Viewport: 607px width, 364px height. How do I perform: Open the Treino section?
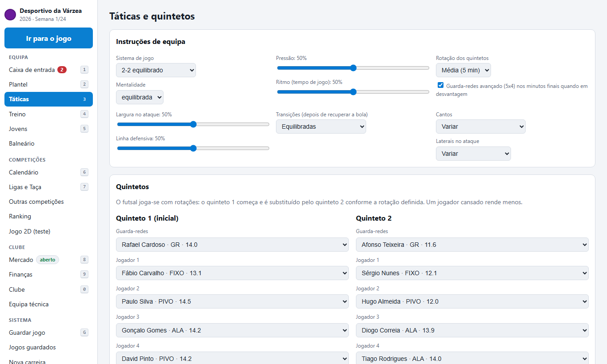(48, 114)
